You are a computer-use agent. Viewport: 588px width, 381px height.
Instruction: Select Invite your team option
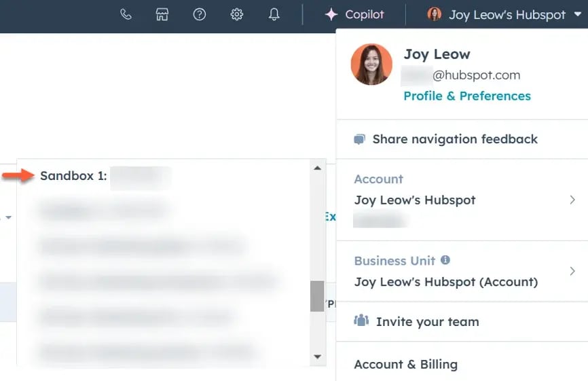(x=427, y=322)
